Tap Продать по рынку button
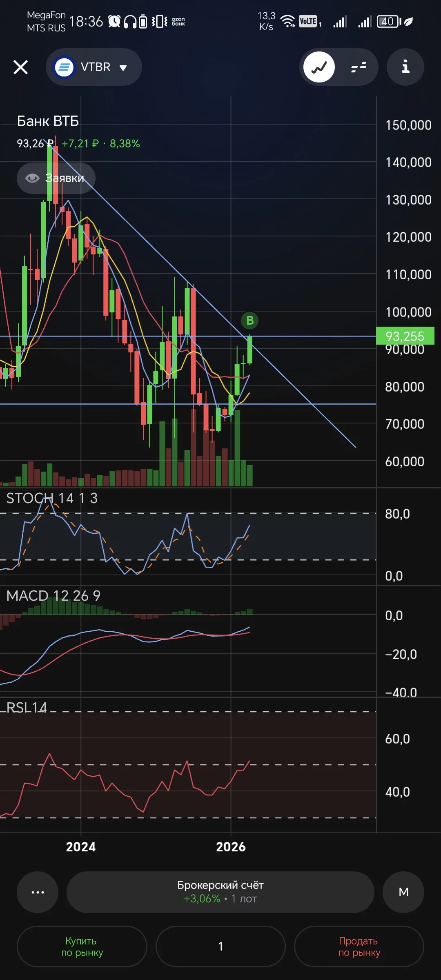Screen dimensions: 441x980 tap(359, 947)
